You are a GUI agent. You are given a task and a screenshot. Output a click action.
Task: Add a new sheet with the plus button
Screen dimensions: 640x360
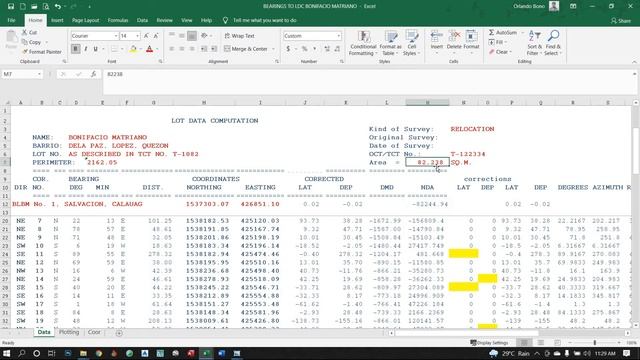(119, 333)
